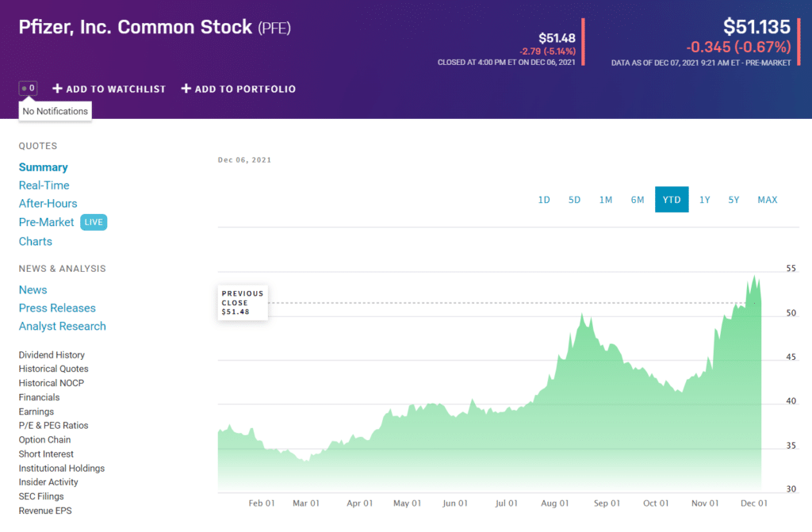812x532 pixels.
Task: Open the Pre-Market quotes link
Action: point(46,222)
